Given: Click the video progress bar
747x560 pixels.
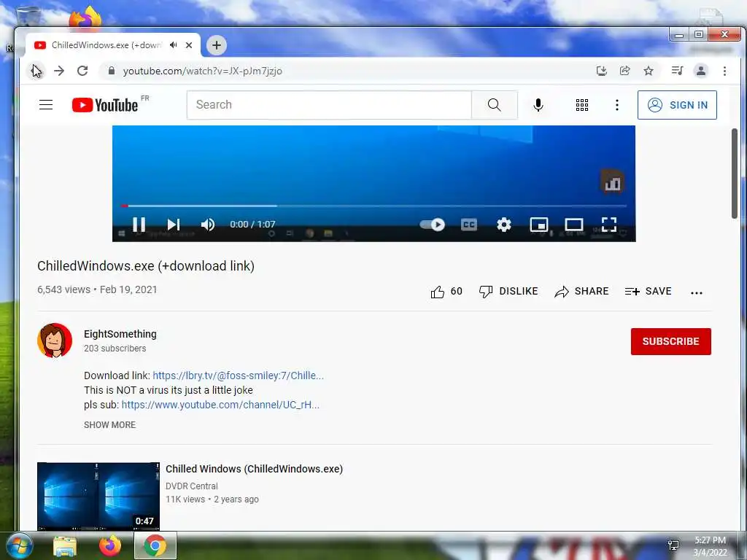Looking at the screenshot, I should [374, 206].
